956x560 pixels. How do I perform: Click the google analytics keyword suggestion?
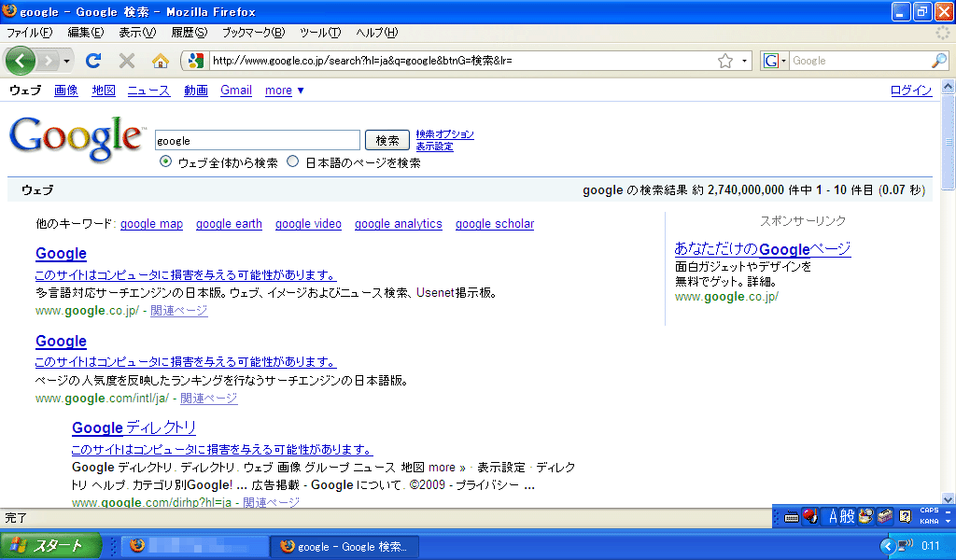pos(399,224)
